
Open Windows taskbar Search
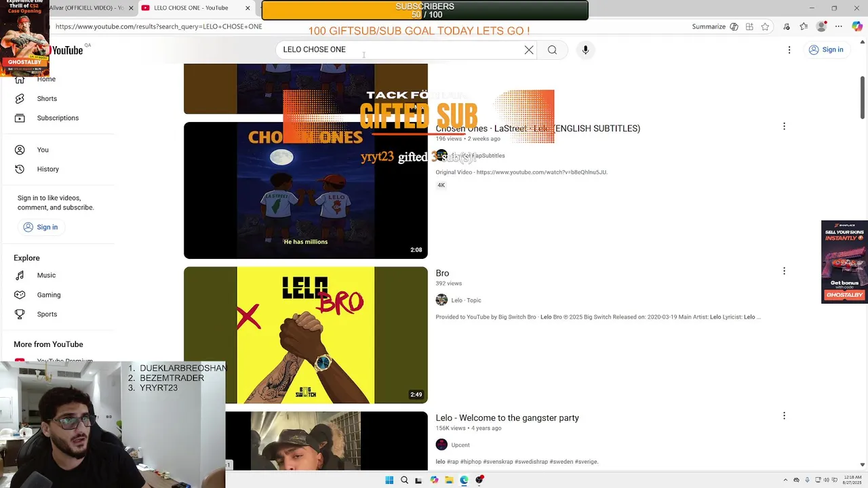(x=404, y=480)
